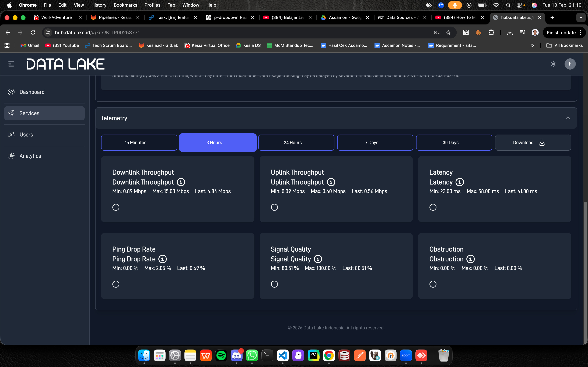
Task: Open Analytics in the sidebar
Action: (x=30, y=156)
